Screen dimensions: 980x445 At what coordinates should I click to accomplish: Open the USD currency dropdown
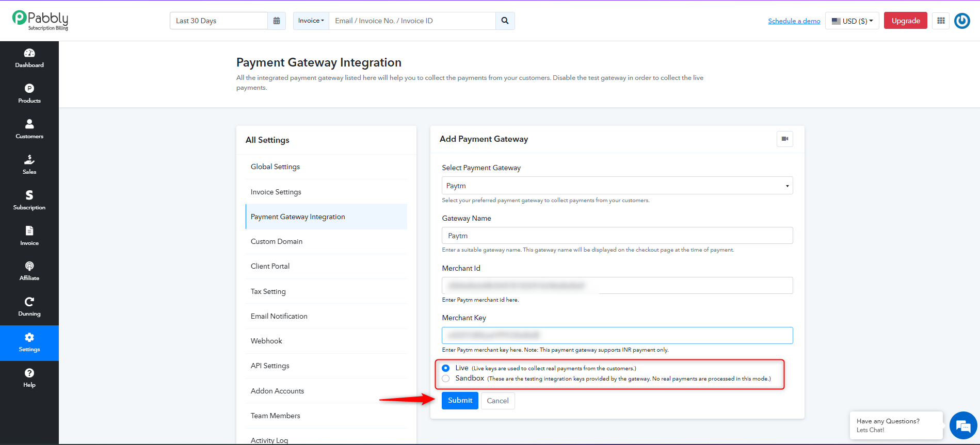[x=852, y=21]
